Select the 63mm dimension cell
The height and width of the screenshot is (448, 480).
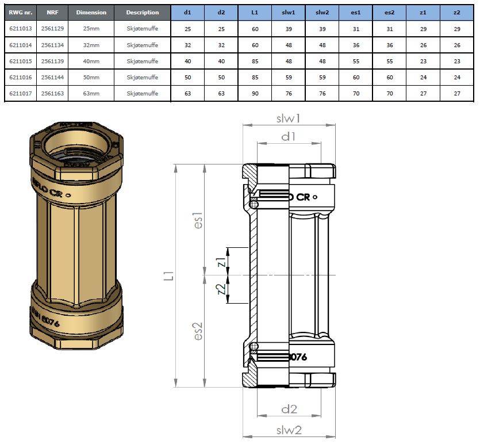pos(91,93)
